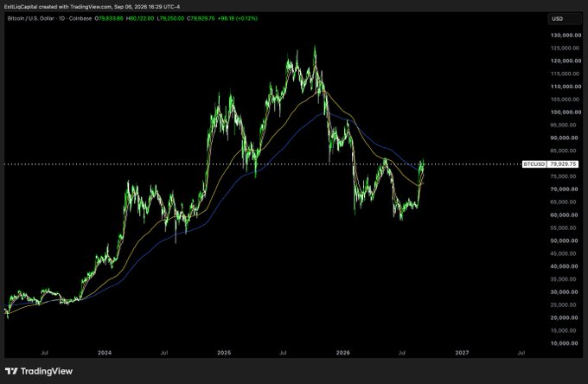This screenshot has width=588, height=384.
Task: Click the 100,000.00 price axis label
Action: [566, 112]
